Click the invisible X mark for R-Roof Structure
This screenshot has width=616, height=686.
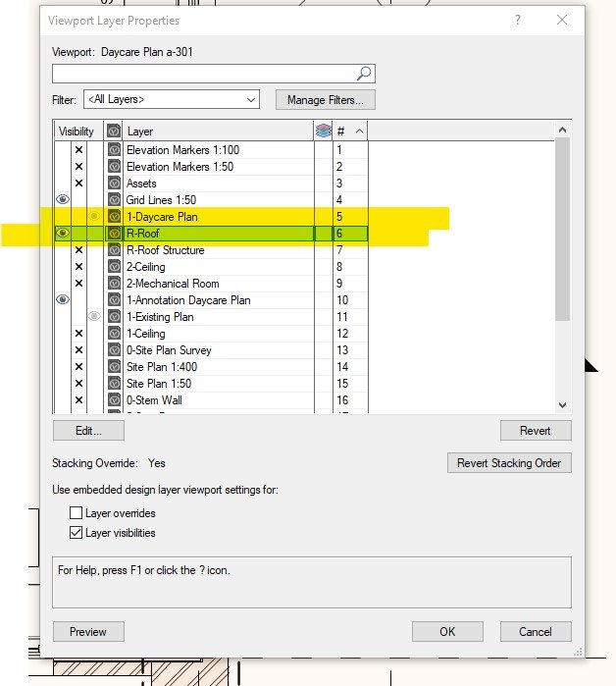point(79,250)
